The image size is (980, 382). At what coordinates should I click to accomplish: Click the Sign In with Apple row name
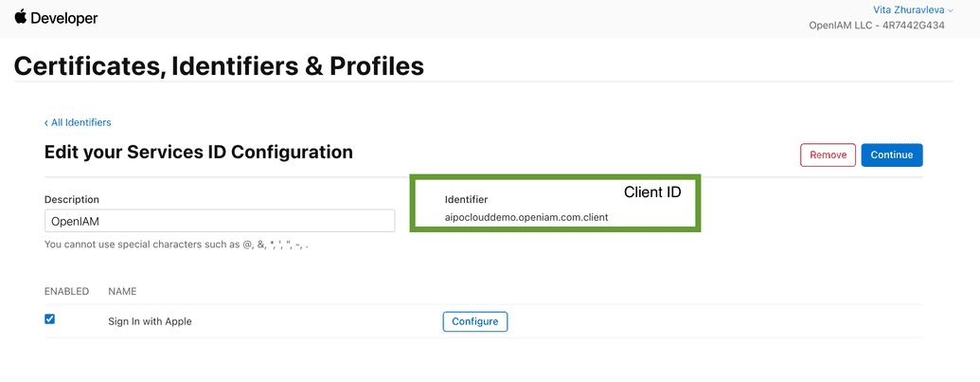pos(151,321)
